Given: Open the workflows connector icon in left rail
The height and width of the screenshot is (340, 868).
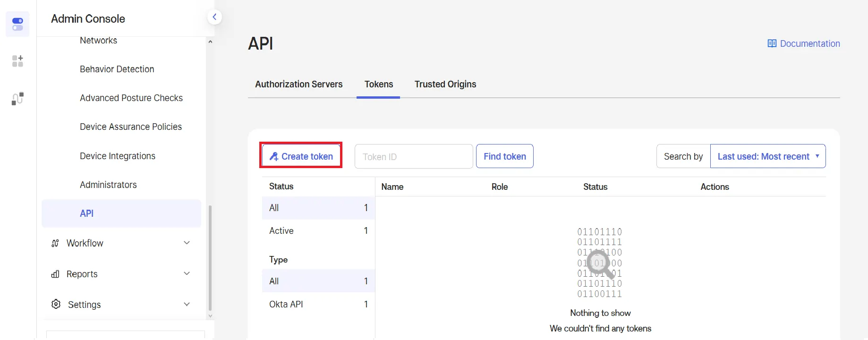Looking at the screenshot, I should pos(17,99).
